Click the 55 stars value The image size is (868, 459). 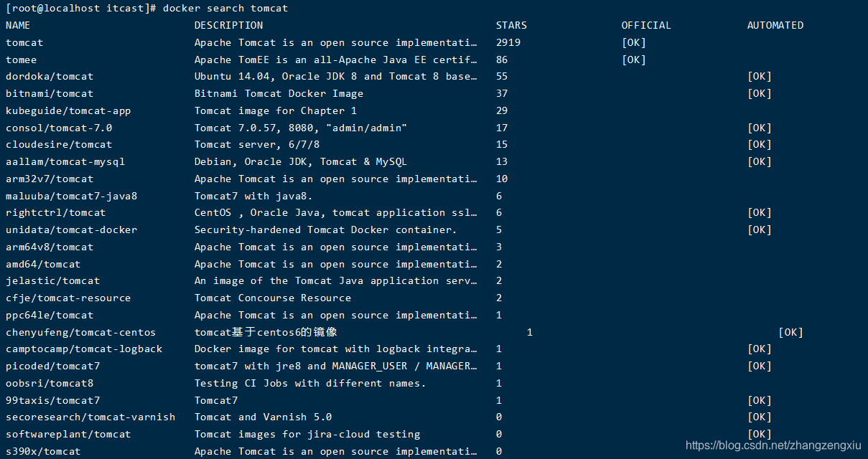point(502,76)
